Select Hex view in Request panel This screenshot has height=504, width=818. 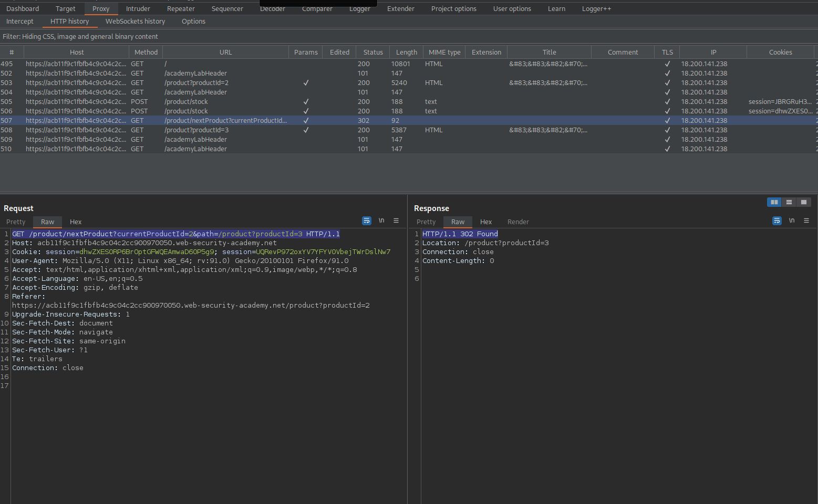76,222
